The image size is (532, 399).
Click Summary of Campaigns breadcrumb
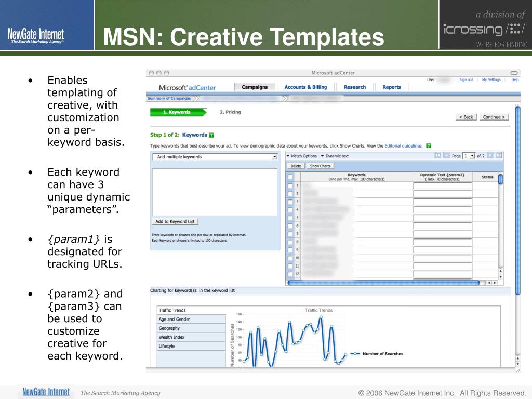pos(169,98)
